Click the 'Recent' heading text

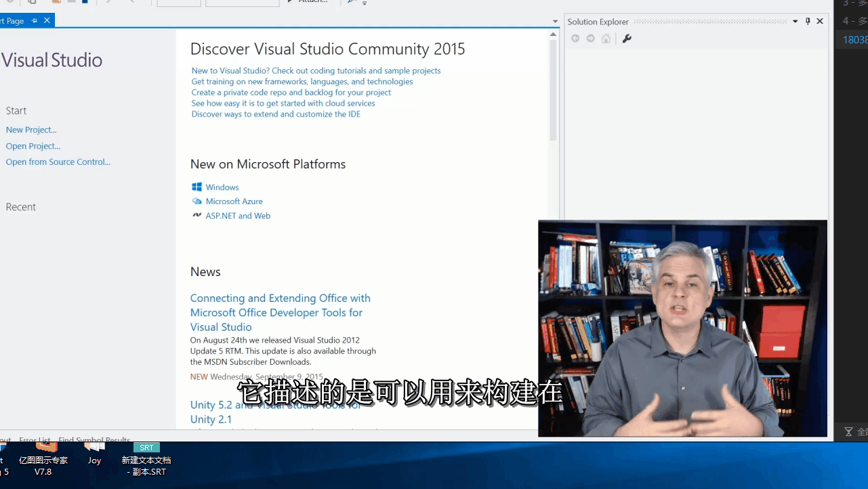coord(21,207)
